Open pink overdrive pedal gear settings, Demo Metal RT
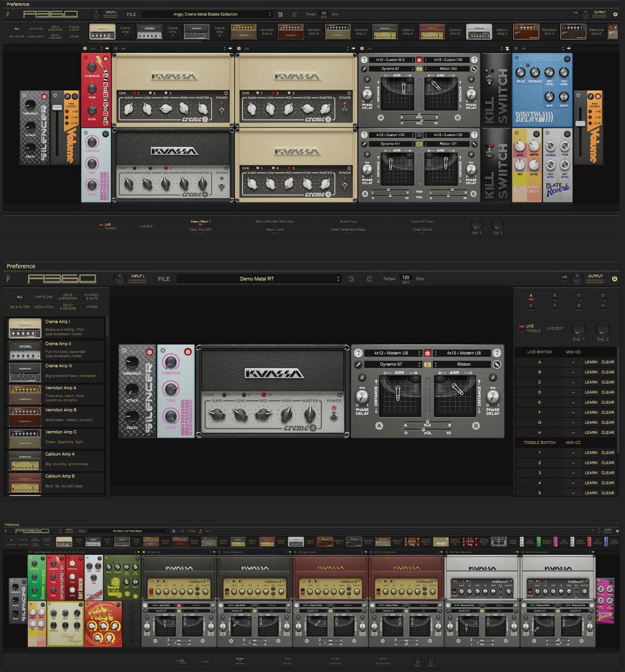Viewport: 625px width, 672px height. point(163,350)
